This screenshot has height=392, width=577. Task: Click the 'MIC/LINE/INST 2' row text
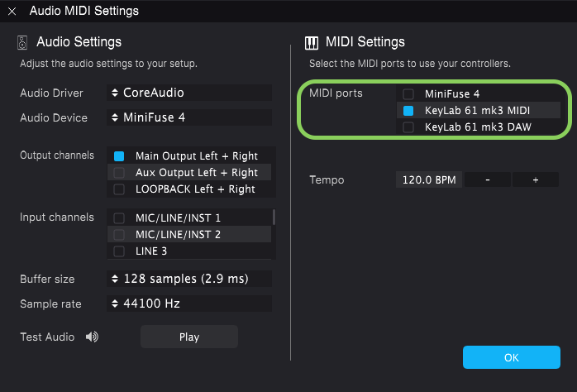click(x=178, y=235)
